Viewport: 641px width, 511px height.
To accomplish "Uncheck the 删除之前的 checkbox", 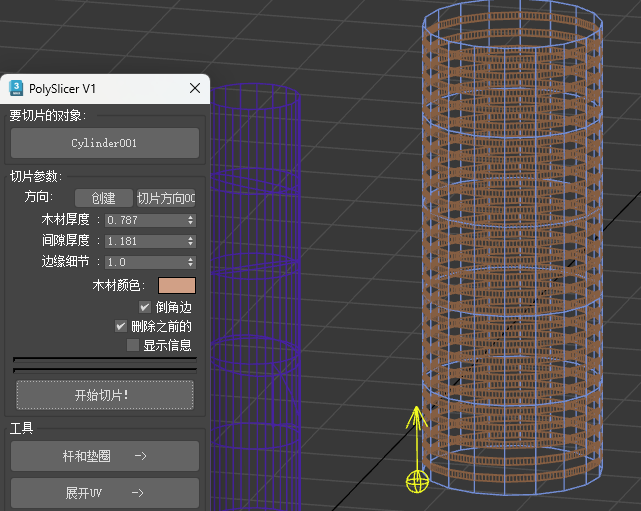I will click(121, 326).
